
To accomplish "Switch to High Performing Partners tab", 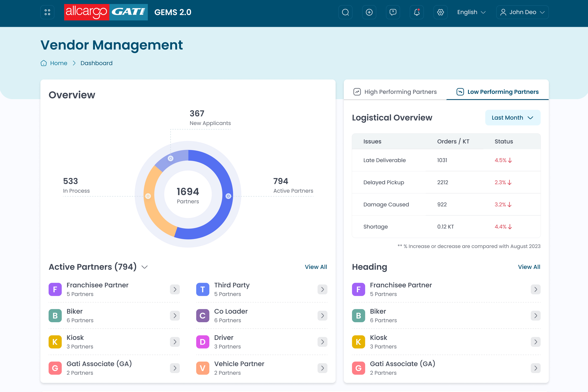I will click(x=395, y=92).
